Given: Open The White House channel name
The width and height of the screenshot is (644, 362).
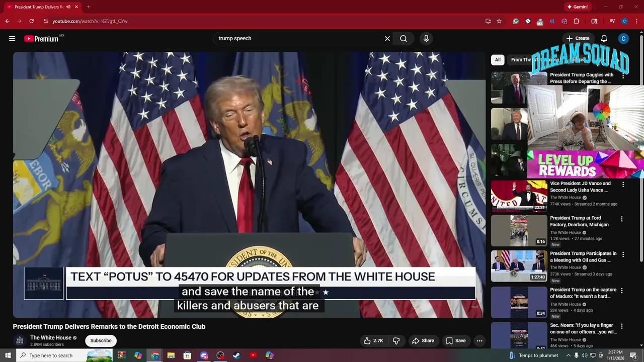Looking at the screenshot, I should point(51,338).
